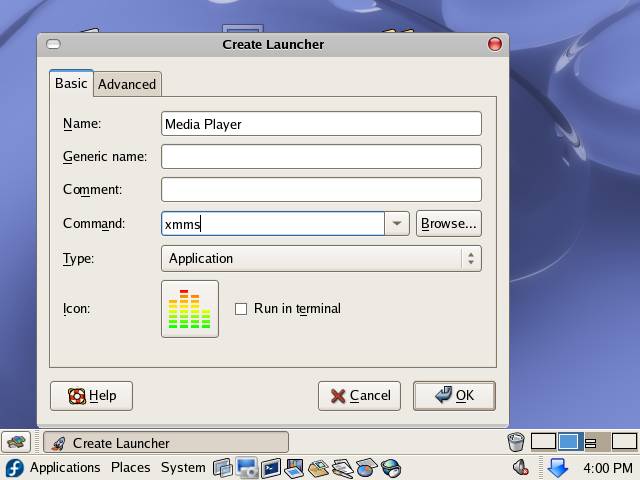Viewport: 640px width, 480px height.
Task: Launch the globe web browser icon
Action: [x=391, y=467]
